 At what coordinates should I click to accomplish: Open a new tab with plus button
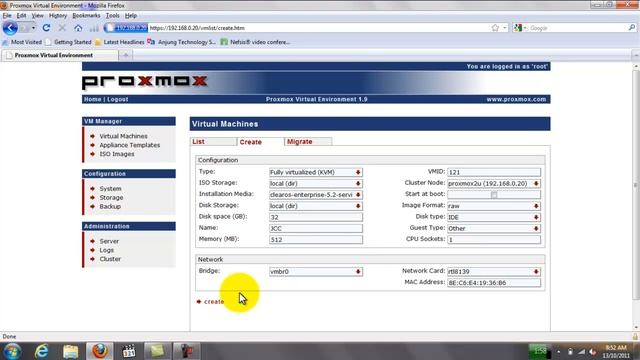point(126,55)
